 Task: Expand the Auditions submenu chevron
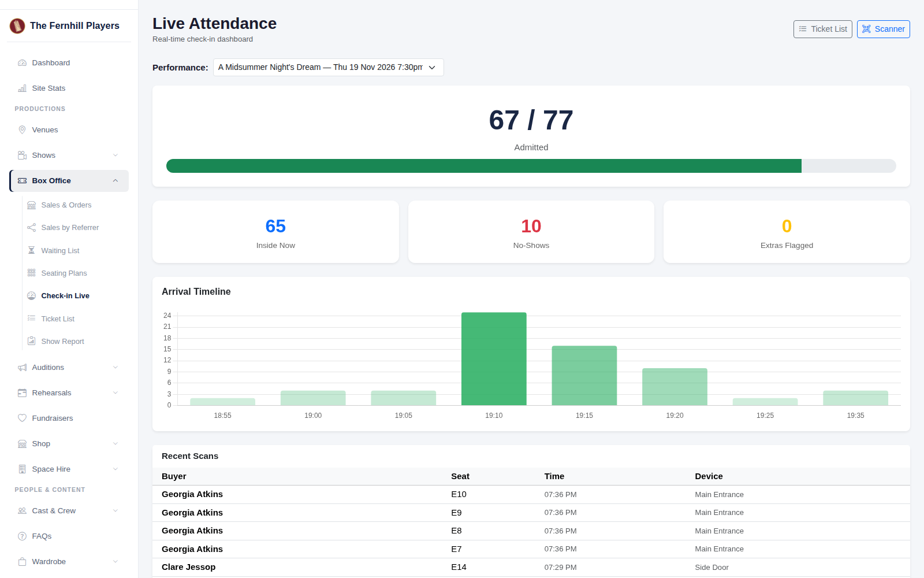click(115, 368)
